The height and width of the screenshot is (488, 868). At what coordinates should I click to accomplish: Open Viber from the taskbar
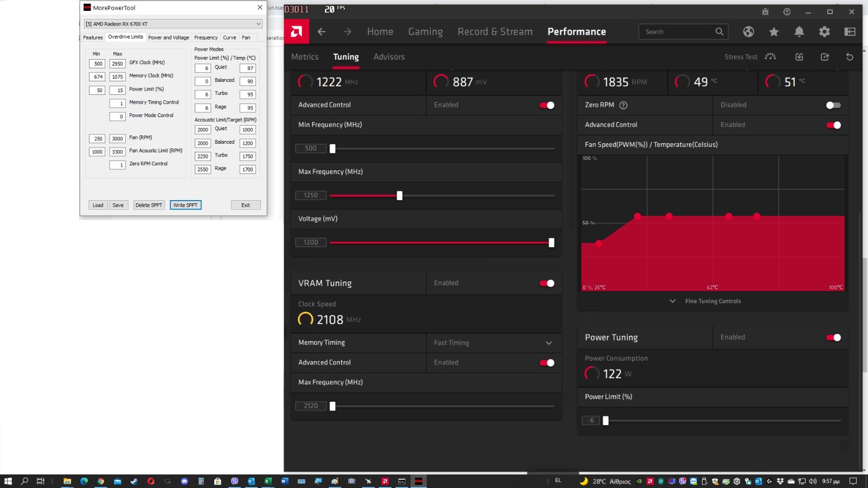click(234, 481)
